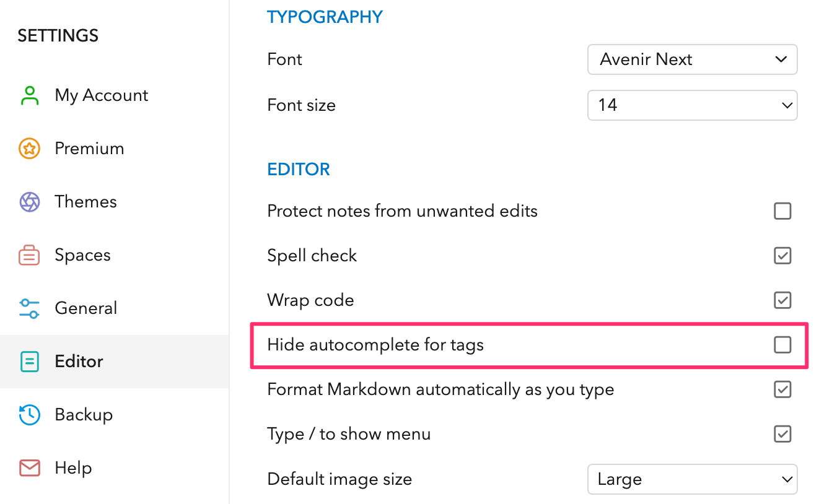Disable the Spell check checkbox
819x504 pixels.
782,256
